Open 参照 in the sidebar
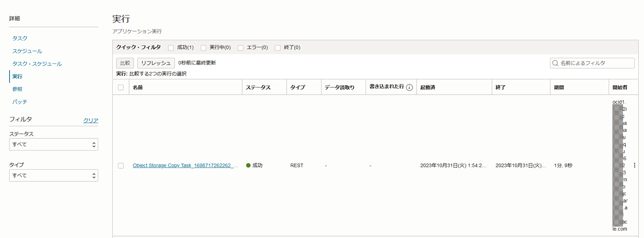This screenshot has height=238, width=644. coord(17,89)
